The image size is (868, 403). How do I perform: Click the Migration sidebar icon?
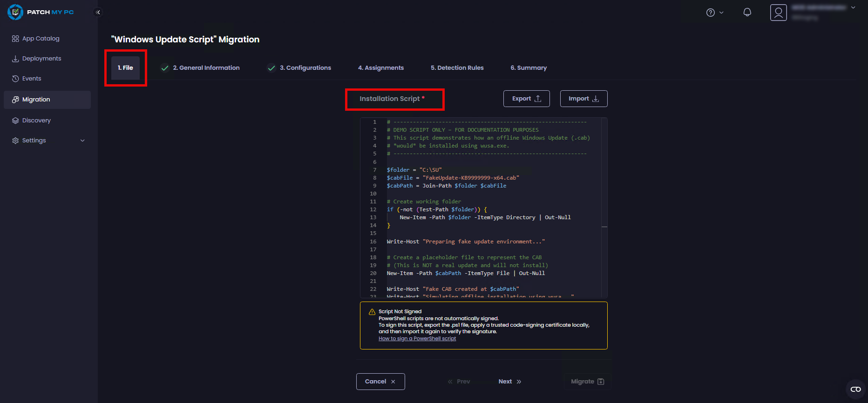click(15, 100)
